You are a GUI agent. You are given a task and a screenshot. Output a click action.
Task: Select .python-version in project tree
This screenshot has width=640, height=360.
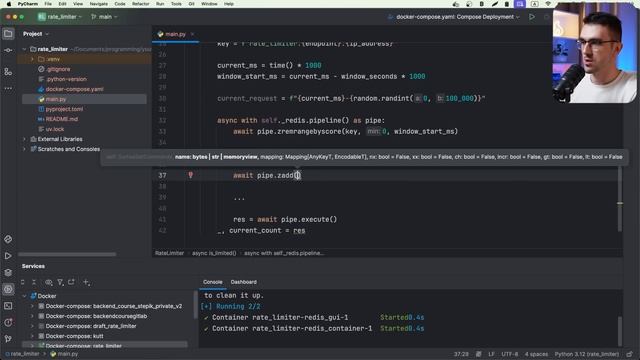tap(66, 79)
